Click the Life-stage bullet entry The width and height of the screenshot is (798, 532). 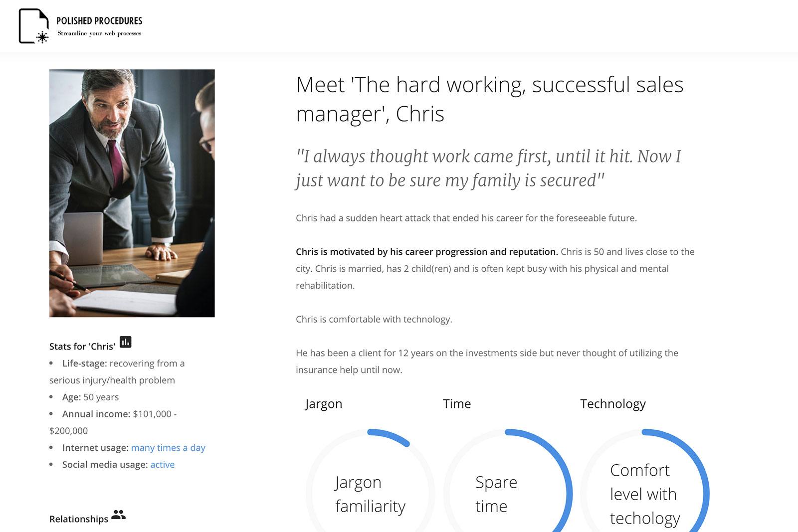point(116,371)
